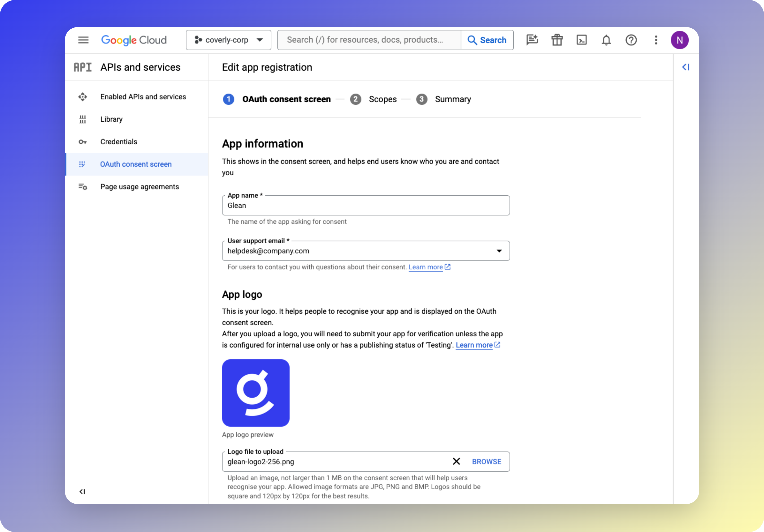The height and width of the screenshot is (532, 764).
Task: Send feedback via the feedback icon
Action: point(532,40)
